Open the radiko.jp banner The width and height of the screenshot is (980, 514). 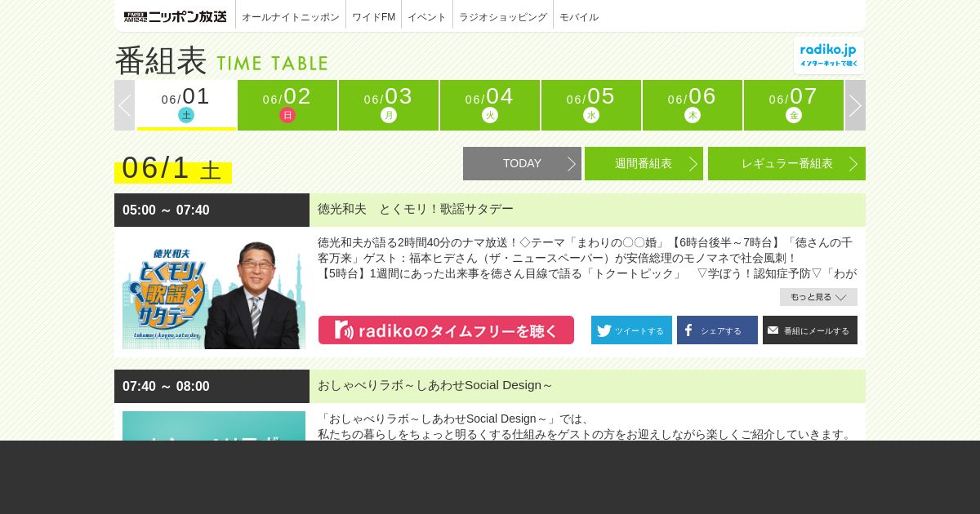[828, 55]
